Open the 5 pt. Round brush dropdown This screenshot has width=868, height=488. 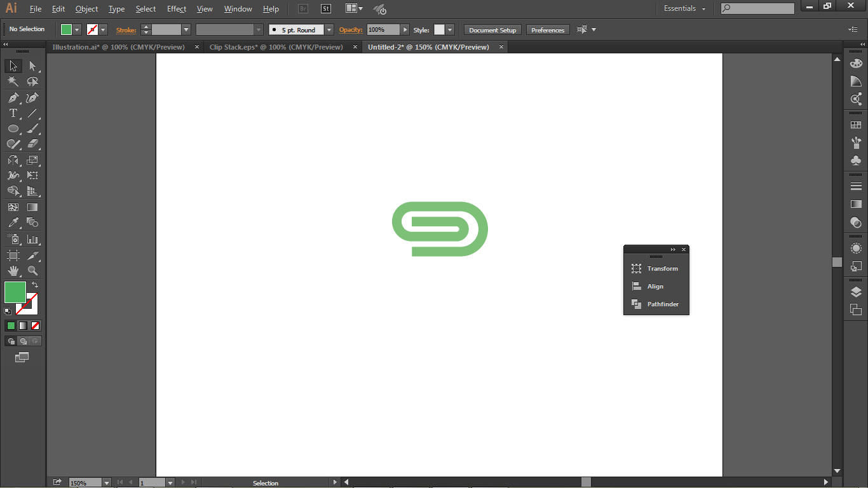(x=329, y=30)
